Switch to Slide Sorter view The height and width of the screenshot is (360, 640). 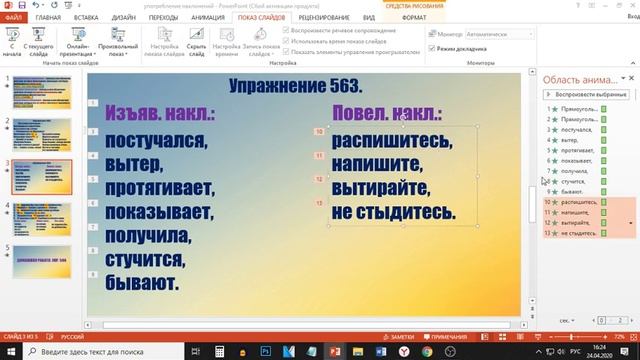tap(502, 337)
